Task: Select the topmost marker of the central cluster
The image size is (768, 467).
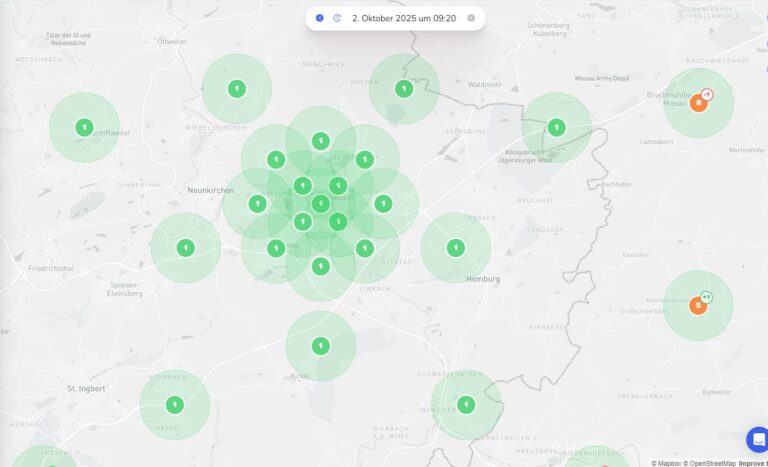Action: (x=321, y=141)
